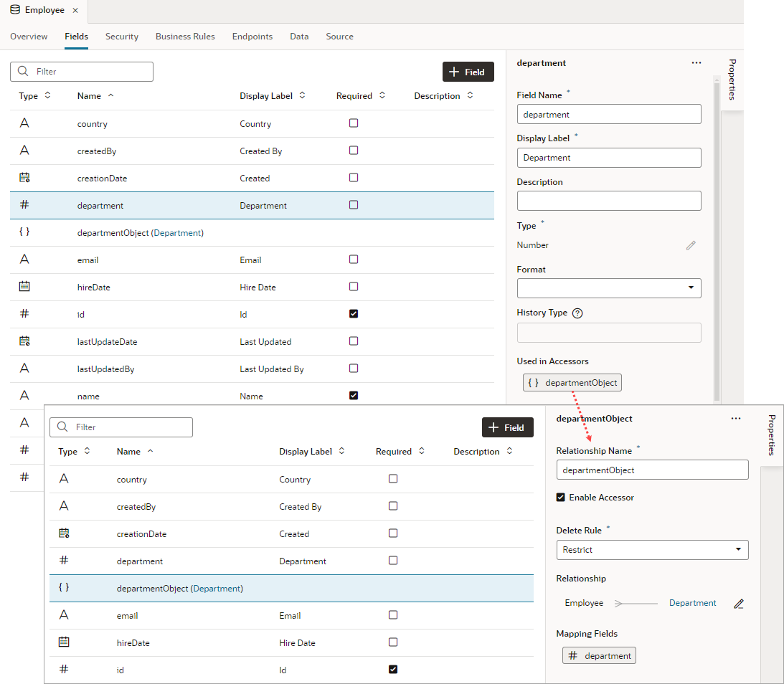Click the Display Label input

point(609,158)
